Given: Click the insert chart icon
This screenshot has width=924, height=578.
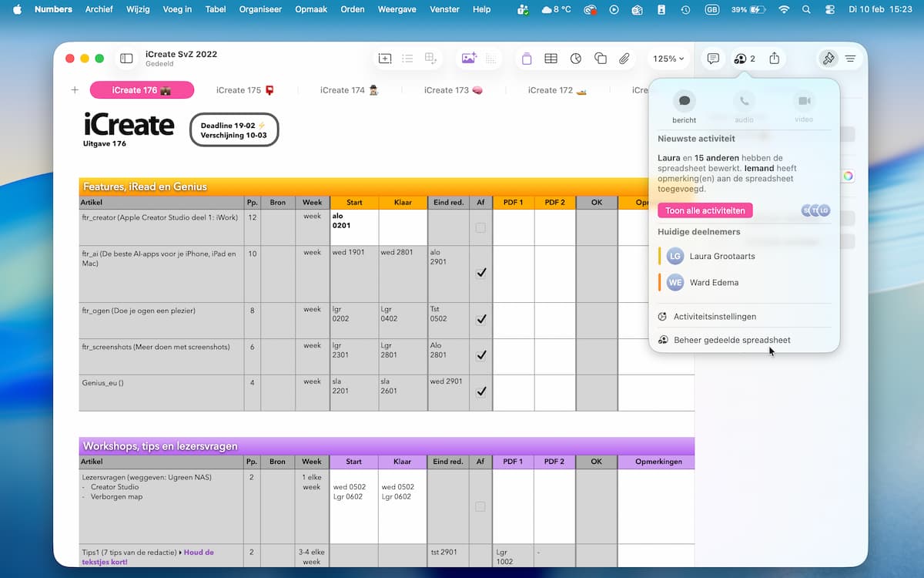Looking at the screenshot, I should click(x=576, y=59).
